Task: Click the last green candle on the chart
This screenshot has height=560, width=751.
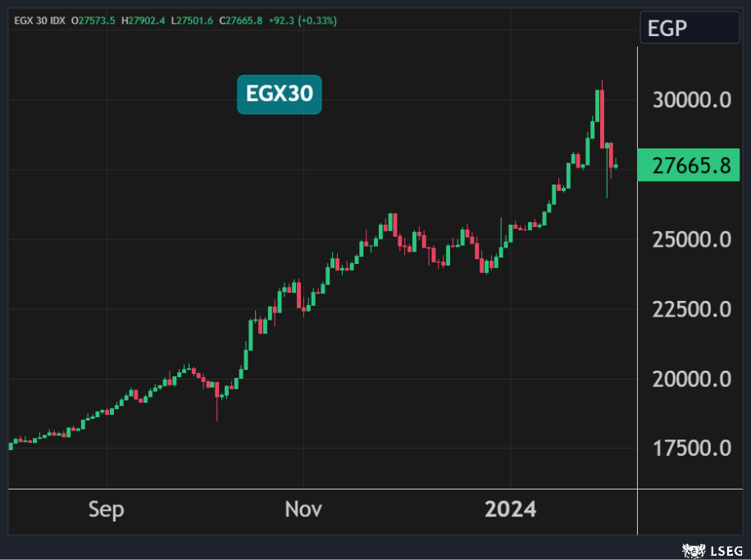Action: click(x=617, y=166)
